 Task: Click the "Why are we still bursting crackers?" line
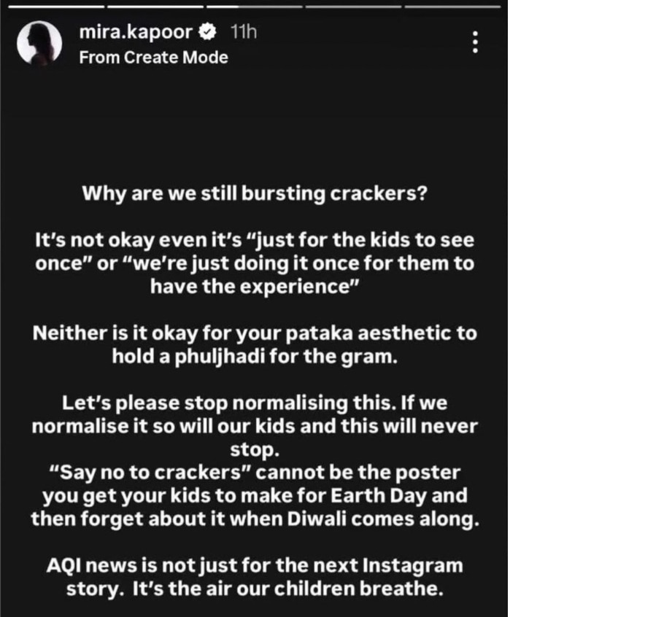254,195
